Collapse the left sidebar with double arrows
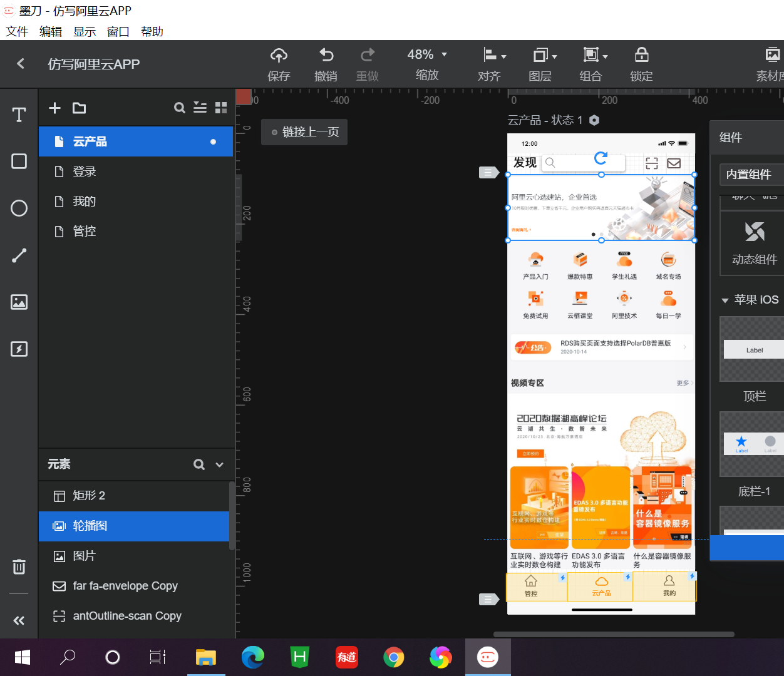The width and height of the screenshot is (784, 676). [x=19, y=620]
